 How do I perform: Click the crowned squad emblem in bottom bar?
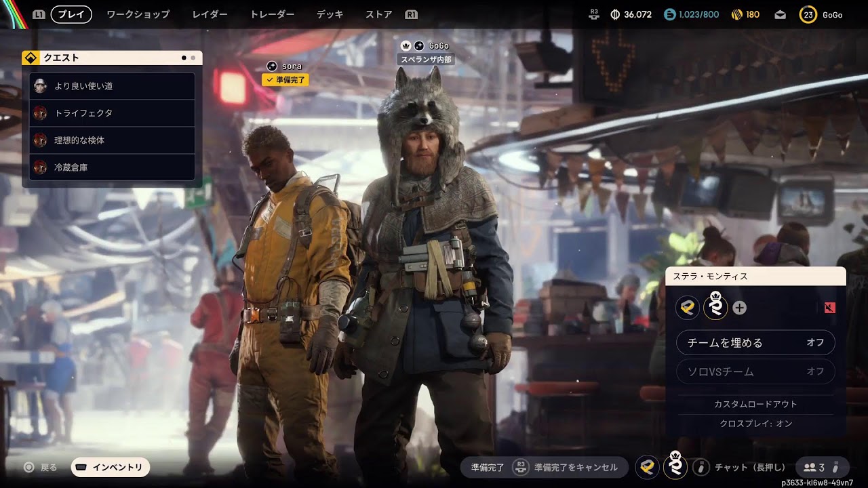(x=675, y=465)
